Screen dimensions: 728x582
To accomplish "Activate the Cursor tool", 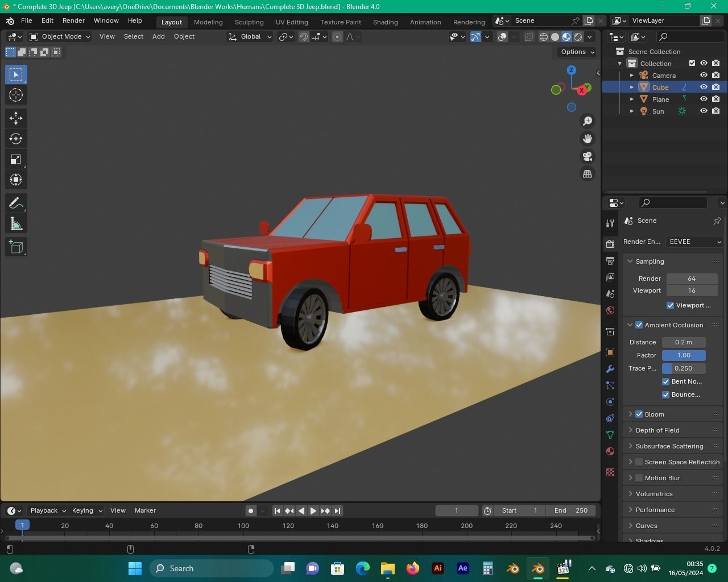I will pyautogui.click(x=16, y=95).
